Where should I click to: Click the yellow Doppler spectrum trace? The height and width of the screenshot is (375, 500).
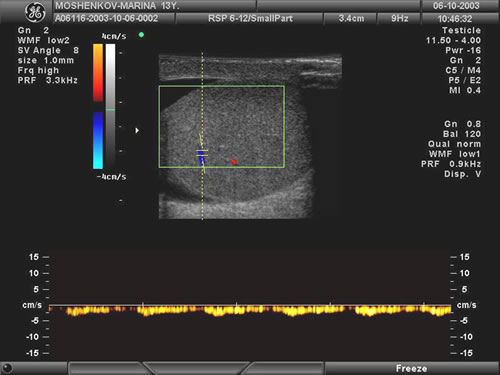coord(250,311)
